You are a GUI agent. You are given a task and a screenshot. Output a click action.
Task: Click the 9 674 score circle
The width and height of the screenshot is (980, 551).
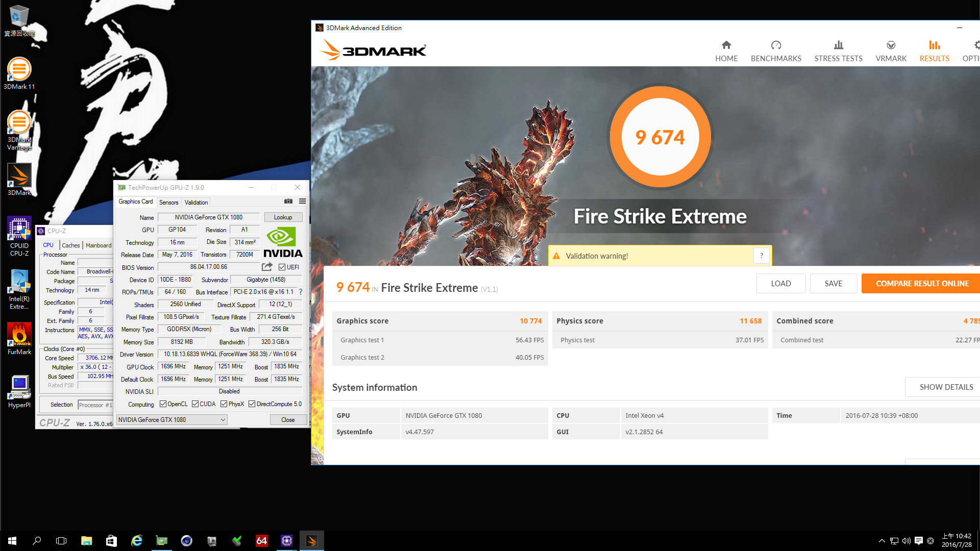click(660, 137)
